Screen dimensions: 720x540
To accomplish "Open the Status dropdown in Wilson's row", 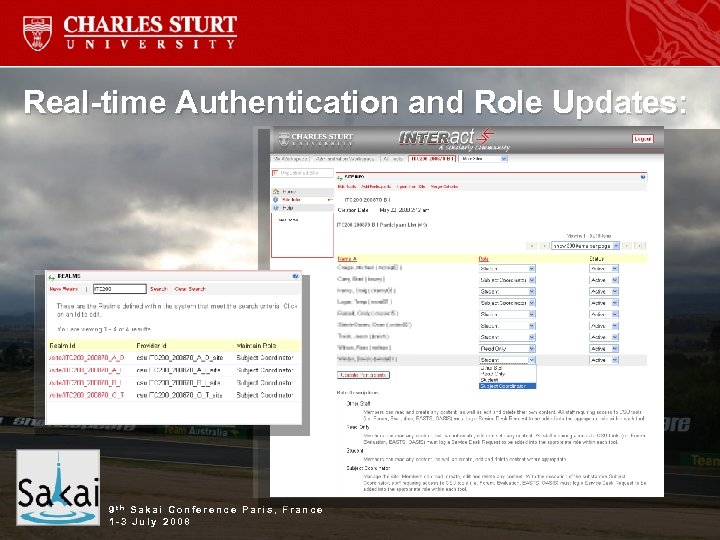I will (x=604, y=349).
